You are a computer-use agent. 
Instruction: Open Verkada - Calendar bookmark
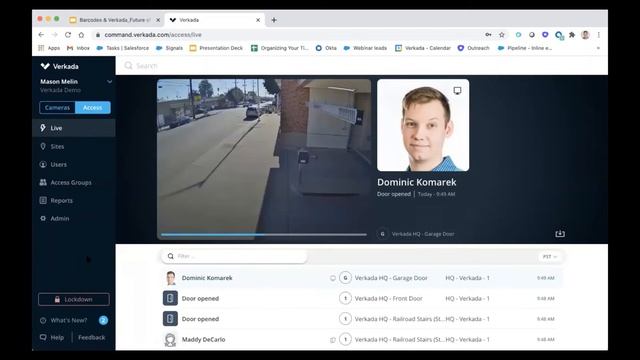click(x=423, y=48)
